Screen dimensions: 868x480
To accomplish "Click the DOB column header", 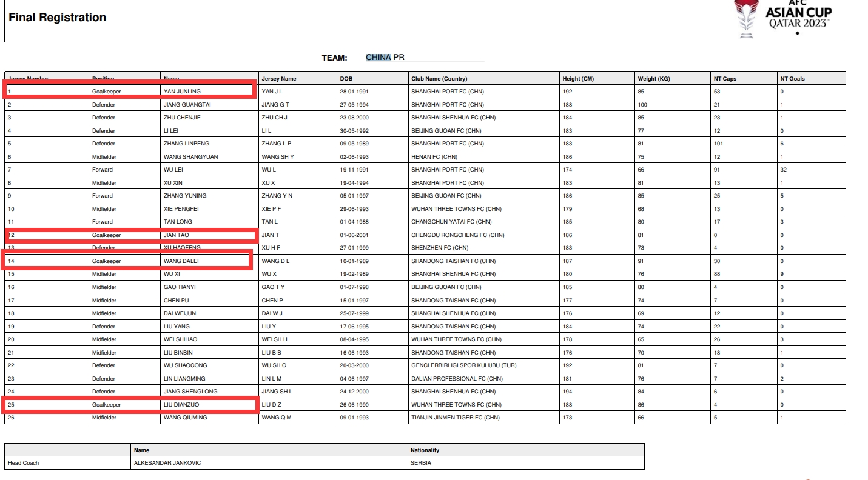I will click(346, 79).
